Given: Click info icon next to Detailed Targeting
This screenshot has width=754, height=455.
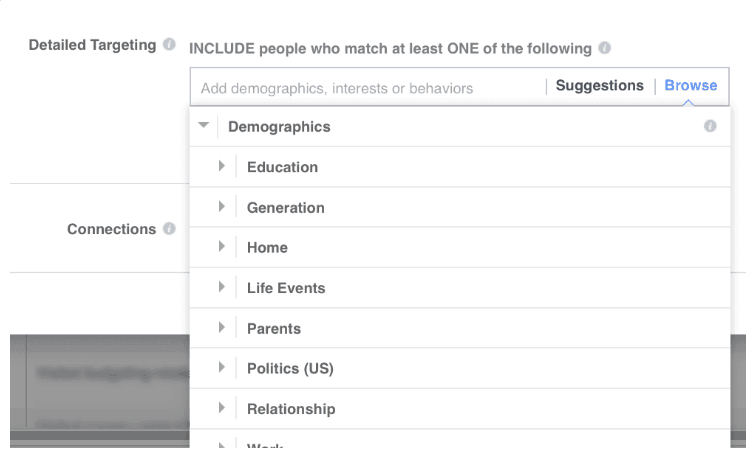Looking at the screenshot, I should tap(169, 45).
